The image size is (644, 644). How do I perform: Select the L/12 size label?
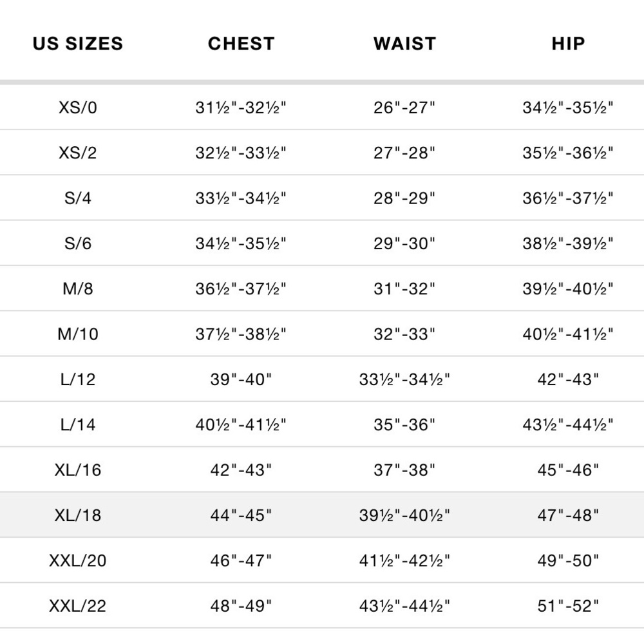78,379
